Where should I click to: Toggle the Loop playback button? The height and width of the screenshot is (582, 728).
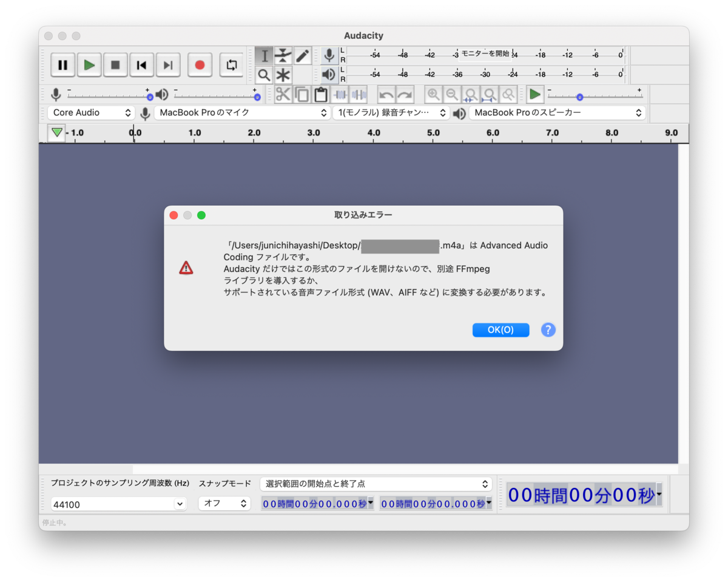[231, 65]
